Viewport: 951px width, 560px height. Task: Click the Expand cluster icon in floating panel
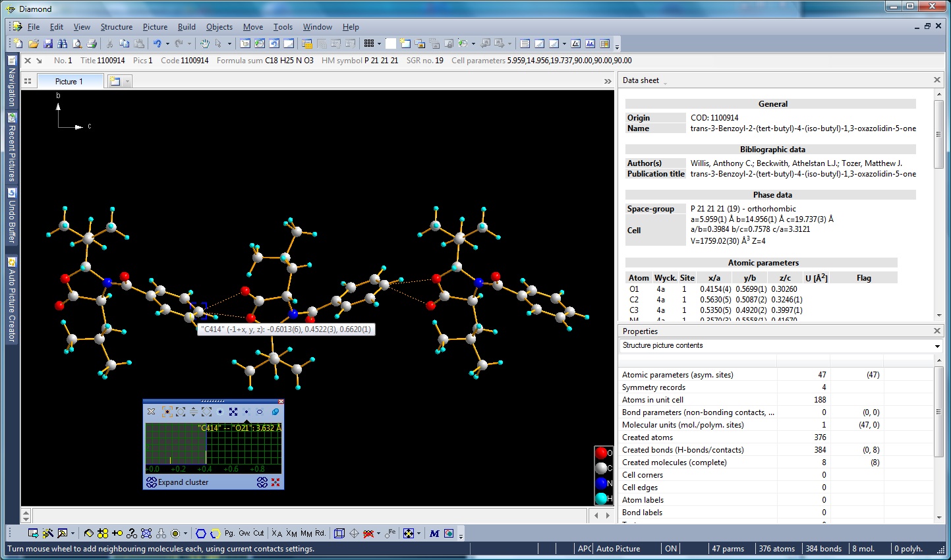(152, 482)
